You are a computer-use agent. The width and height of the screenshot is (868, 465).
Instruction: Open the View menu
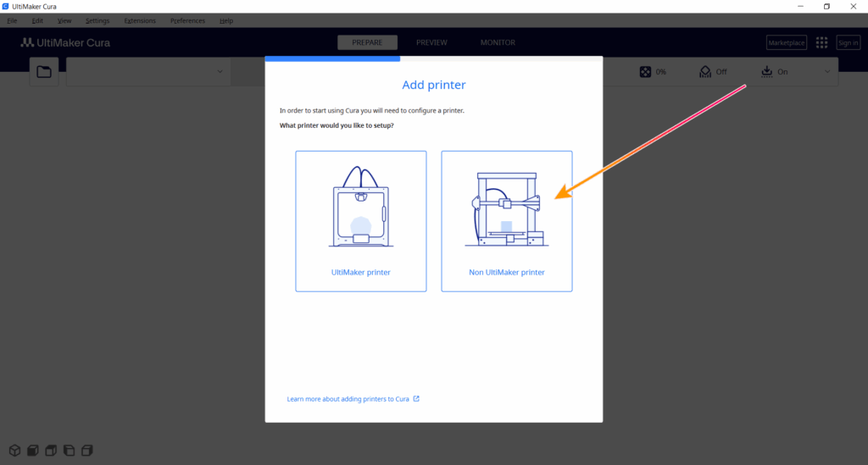(64, 20)
